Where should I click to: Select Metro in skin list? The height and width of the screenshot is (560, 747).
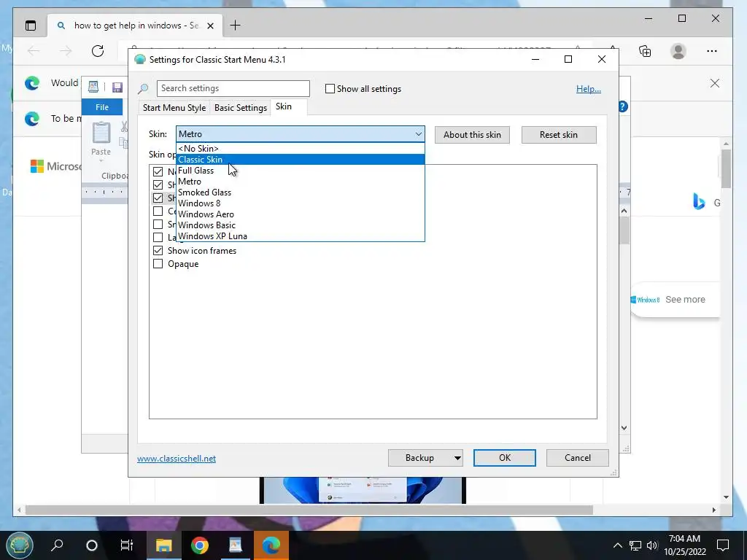click(300, 182)
